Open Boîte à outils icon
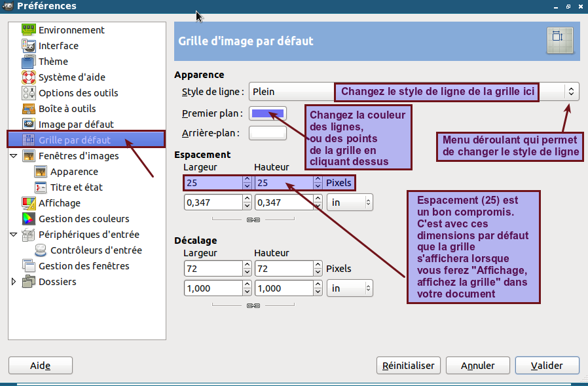Image resolution: width=588 pixels, height=386 pixels. click(28, 109)
